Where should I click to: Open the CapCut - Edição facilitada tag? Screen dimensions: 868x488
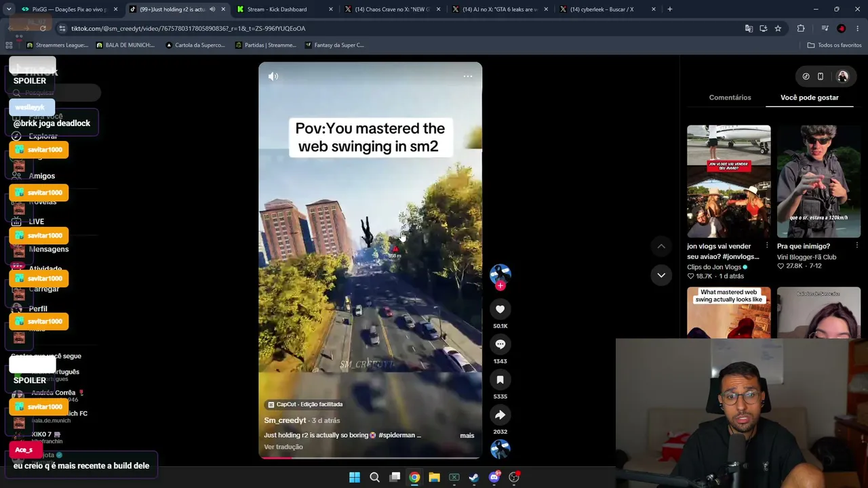(x=305, y=405)
